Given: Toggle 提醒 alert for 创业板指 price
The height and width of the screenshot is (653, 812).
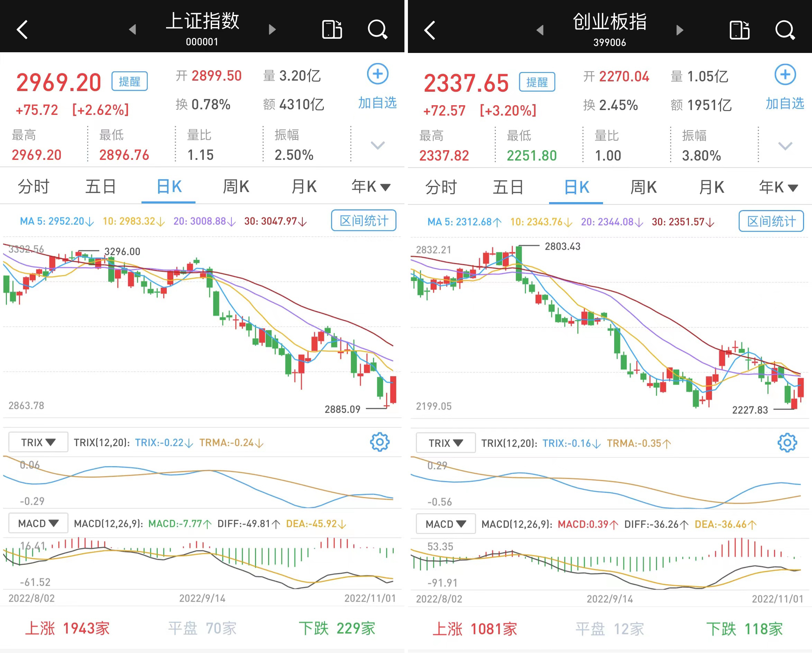Looking at the screenshot, I should (x=537, y=82).
